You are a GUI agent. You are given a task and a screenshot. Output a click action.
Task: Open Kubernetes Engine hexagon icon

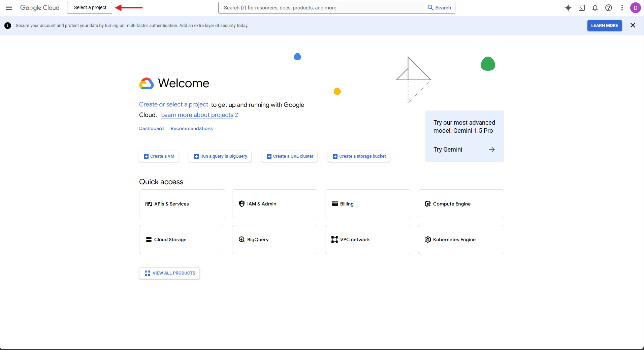428,240
